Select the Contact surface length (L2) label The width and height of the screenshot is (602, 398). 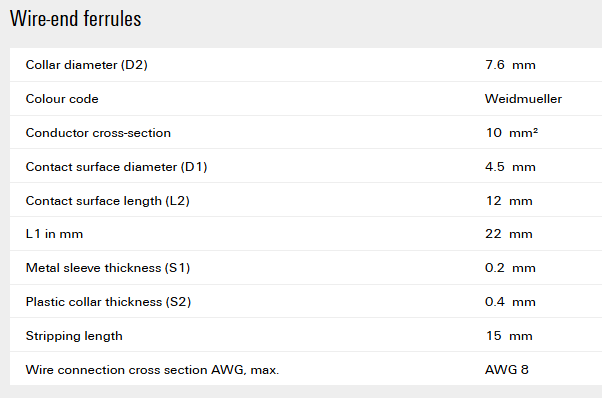[x=108, y=201]
